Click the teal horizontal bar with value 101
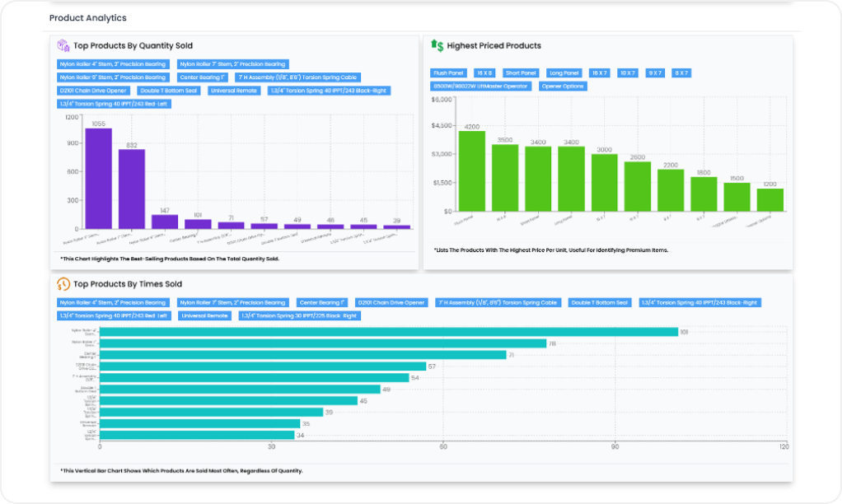 tap(388, 332)
